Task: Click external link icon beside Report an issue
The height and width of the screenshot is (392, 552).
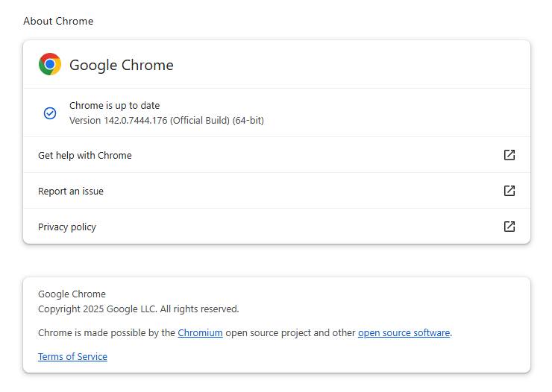Action: [509, 191]
